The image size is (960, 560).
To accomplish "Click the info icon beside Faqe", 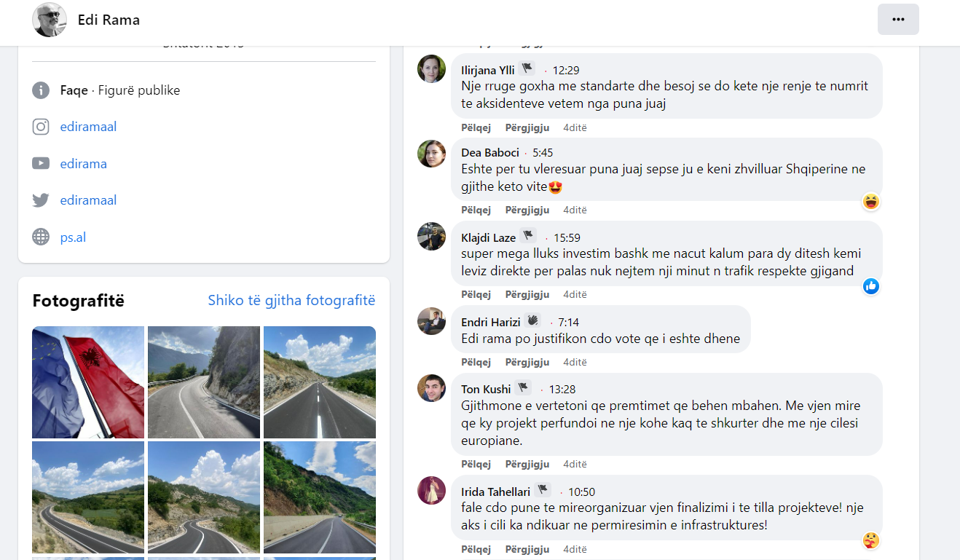I will coord(41,90).
